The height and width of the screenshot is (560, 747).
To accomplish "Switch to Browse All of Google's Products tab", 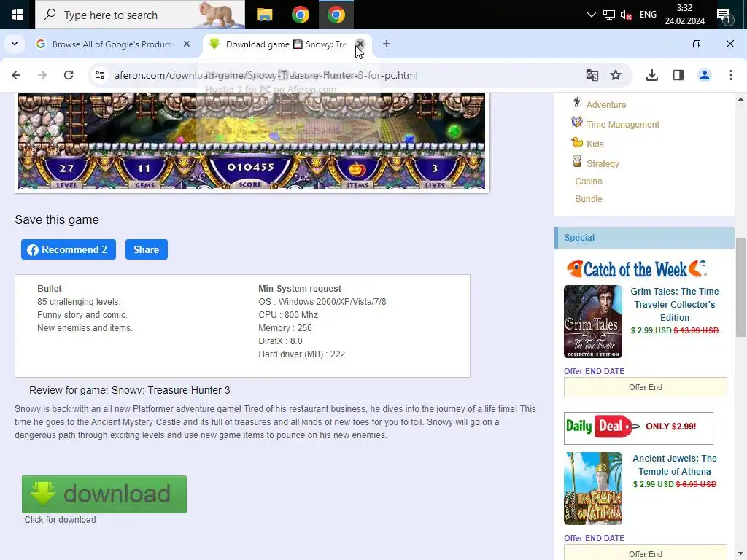I will coord(113,44).
